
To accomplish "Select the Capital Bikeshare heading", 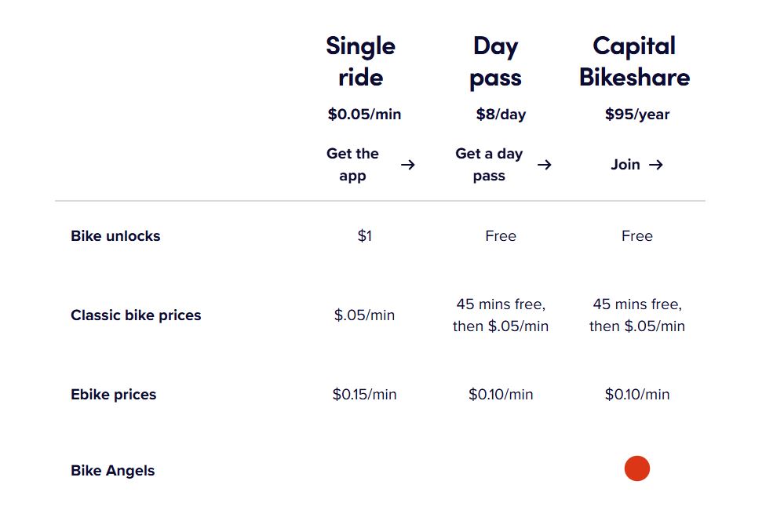I will pyautogui.click(x=635, y=61).
